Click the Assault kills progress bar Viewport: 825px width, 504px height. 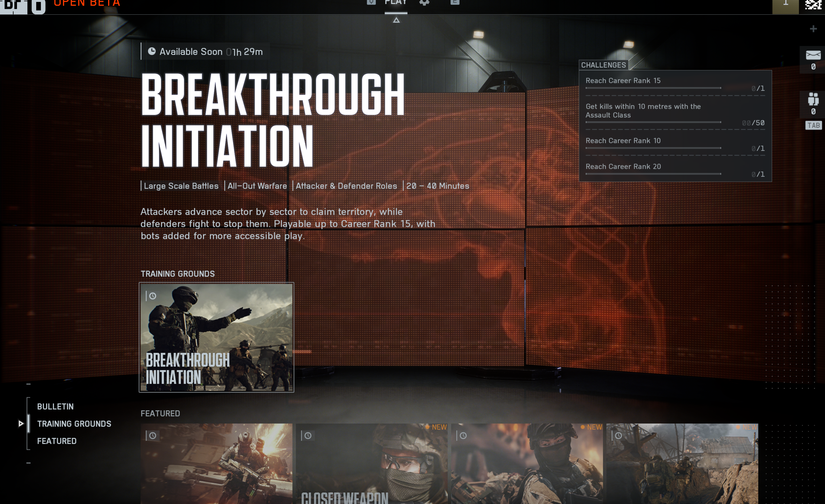(x=653, y=122)
